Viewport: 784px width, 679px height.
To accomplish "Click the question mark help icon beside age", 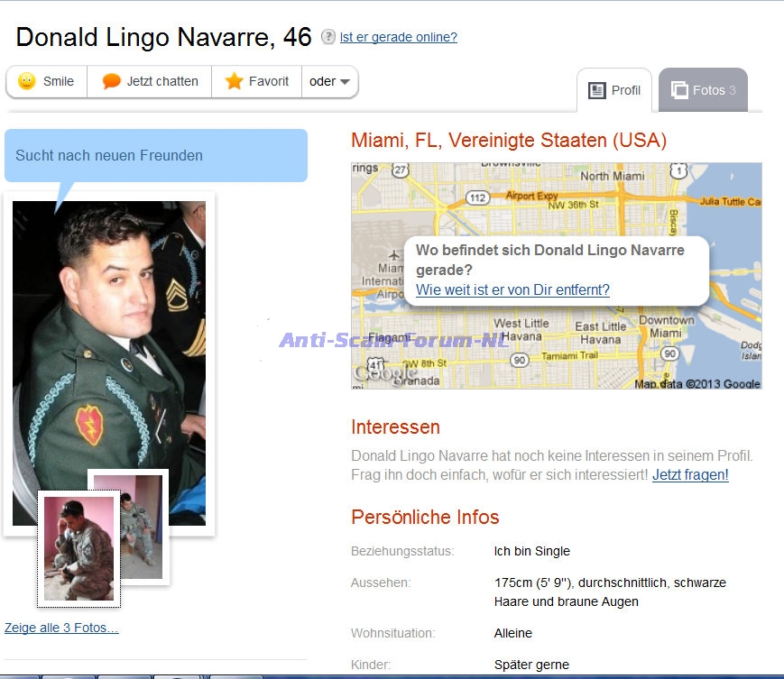I will point(328,38).
